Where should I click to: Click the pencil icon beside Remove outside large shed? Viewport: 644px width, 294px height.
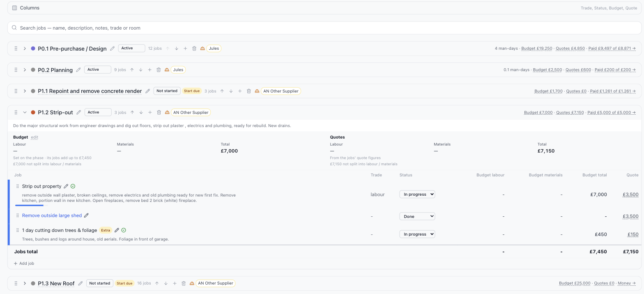(86, 215)
